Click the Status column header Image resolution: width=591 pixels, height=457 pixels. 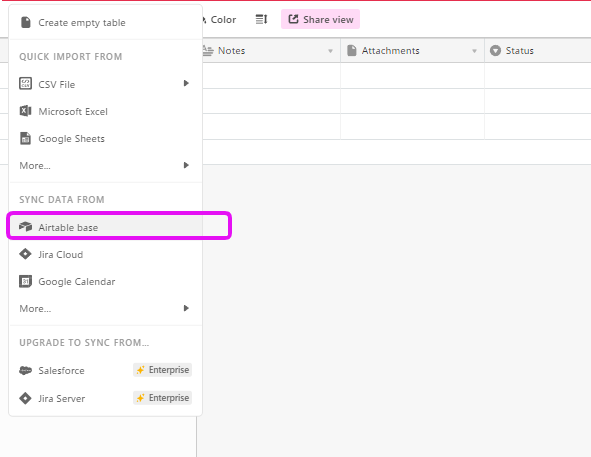(538, 51)
